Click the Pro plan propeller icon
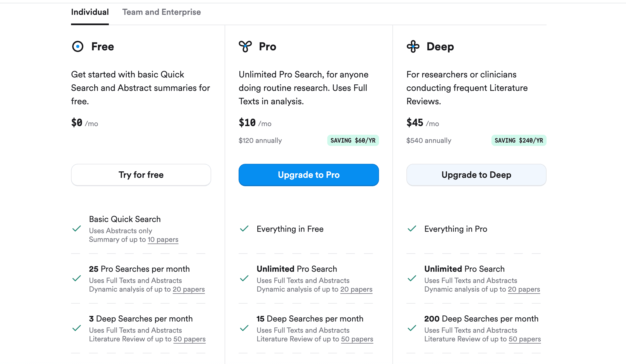 245,46
